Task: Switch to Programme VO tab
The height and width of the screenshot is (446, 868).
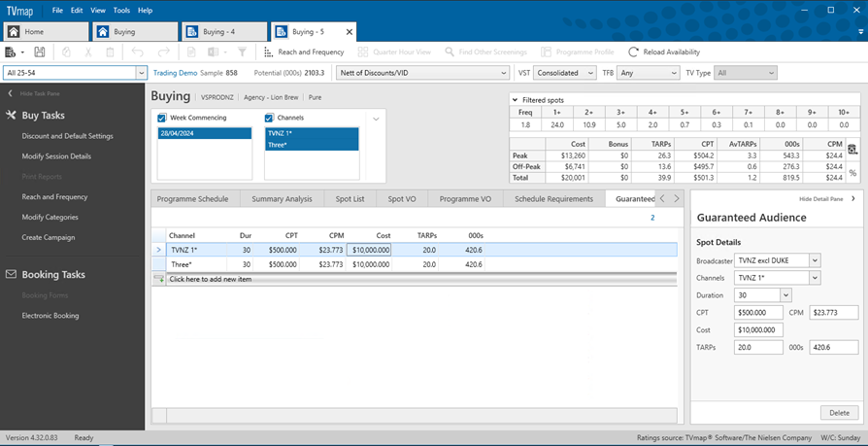Action: 467,199
